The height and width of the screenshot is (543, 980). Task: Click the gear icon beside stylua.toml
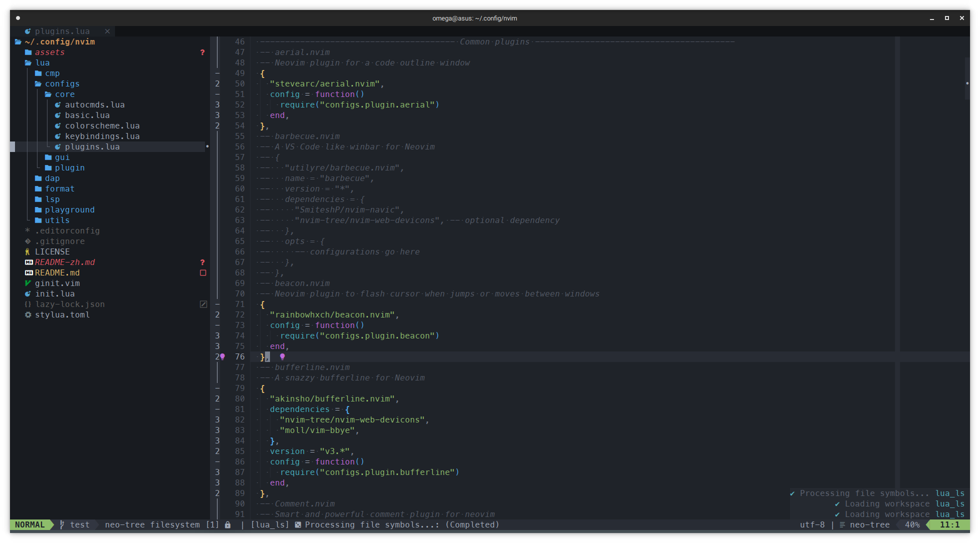tap(28, 315)
